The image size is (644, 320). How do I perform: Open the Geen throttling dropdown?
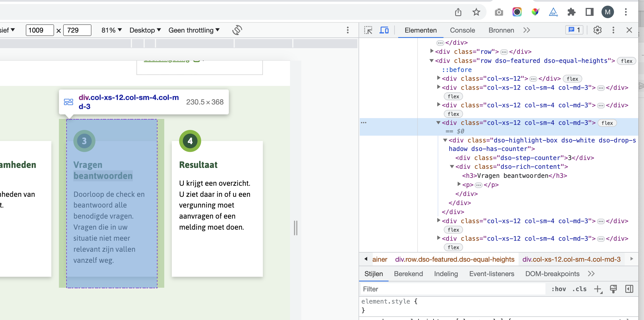coord(194,30)
